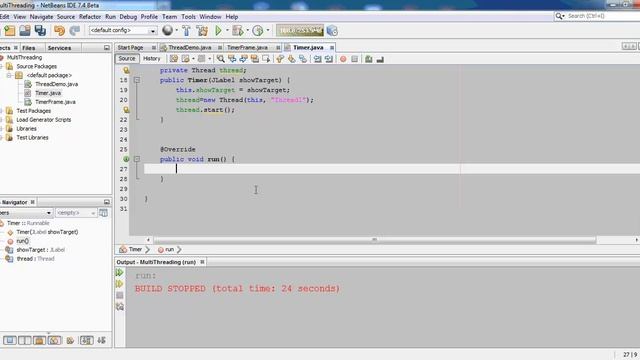Minimize the Navigator panel window group
Image resolution: width=640 pixels, height=360 pixels.
[107, 202]
